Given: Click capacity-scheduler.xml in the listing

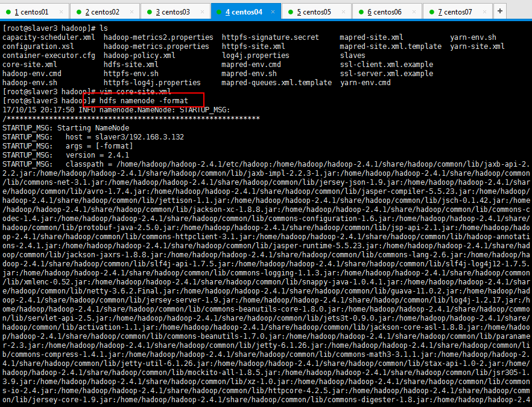Looking at the screenshot, I should pyautogui.click(x=49, y=37).
